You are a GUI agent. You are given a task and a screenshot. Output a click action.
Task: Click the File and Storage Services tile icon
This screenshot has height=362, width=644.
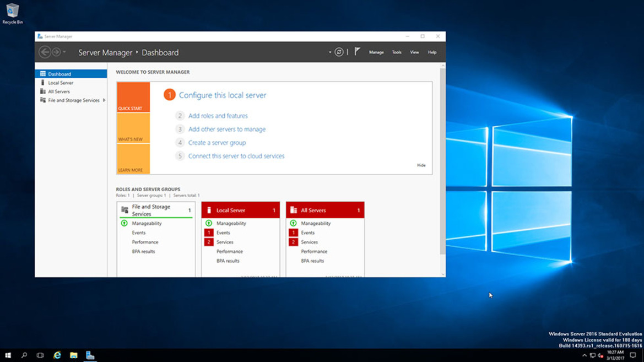(125, 210)
